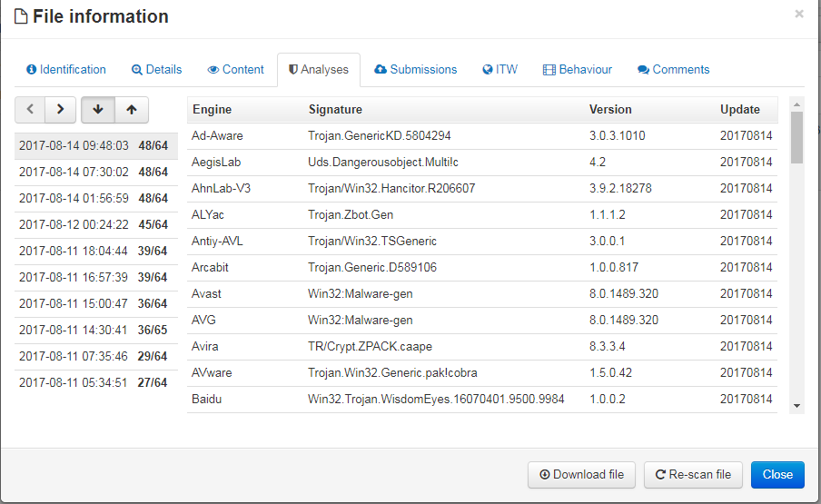Open the Comments tab
The height and width of the screenshot is (504, 821).
pos(673,69)
